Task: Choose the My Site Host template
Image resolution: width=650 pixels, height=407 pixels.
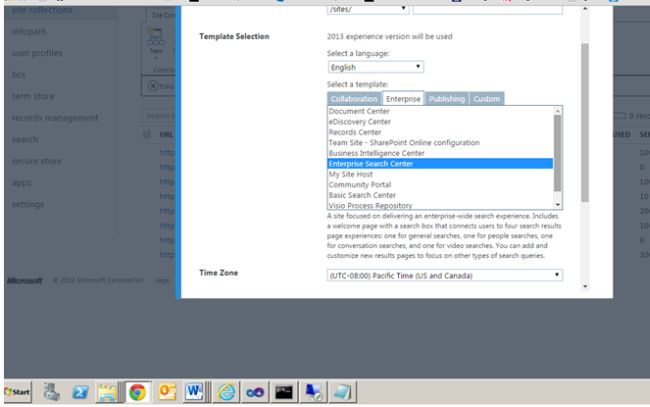Action: [x=440, y=174]
